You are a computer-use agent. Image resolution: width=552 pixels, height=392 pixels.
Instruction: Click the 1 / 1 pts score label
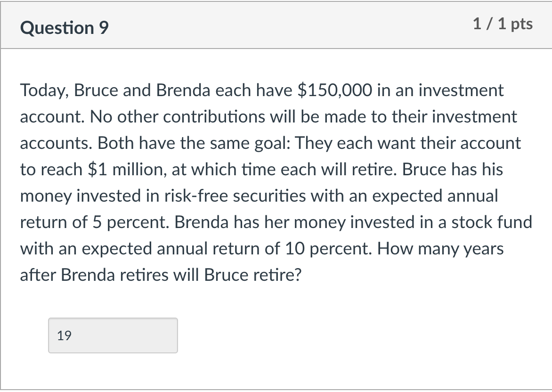pos(503,24)
